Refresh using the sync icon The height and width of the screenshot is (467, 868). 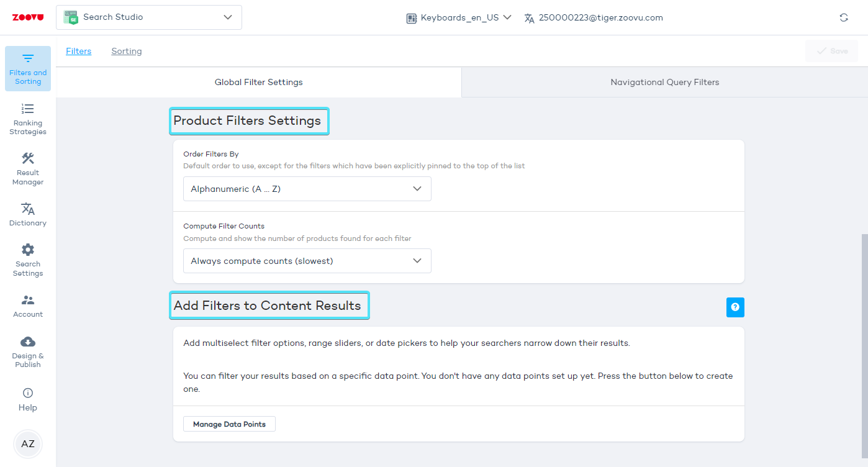(844, 17)
